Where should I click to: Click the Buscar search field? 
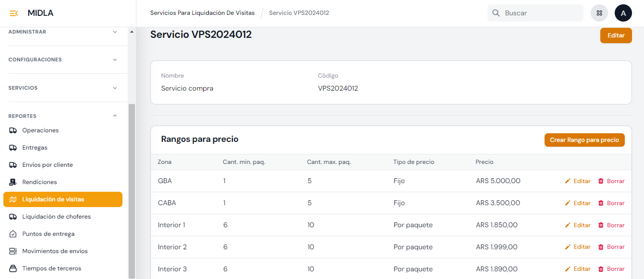[540, 13]
